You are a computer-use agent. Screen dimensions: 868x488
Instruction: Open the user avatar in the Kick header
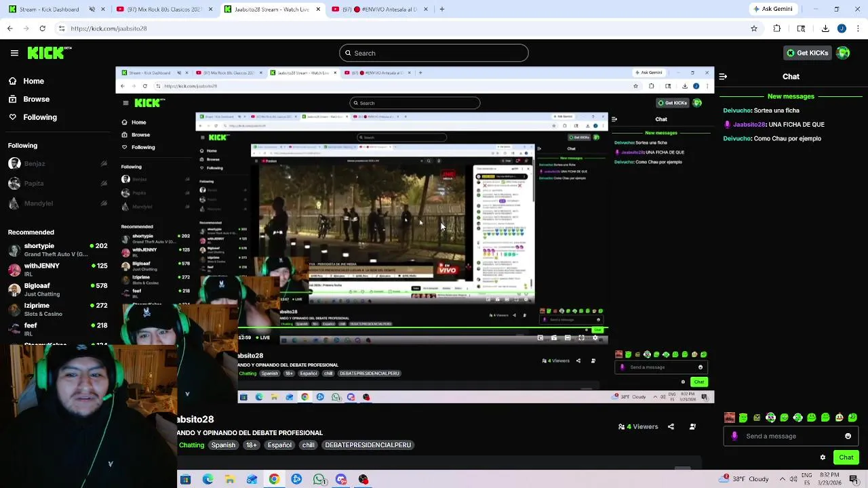pos(843,53)
